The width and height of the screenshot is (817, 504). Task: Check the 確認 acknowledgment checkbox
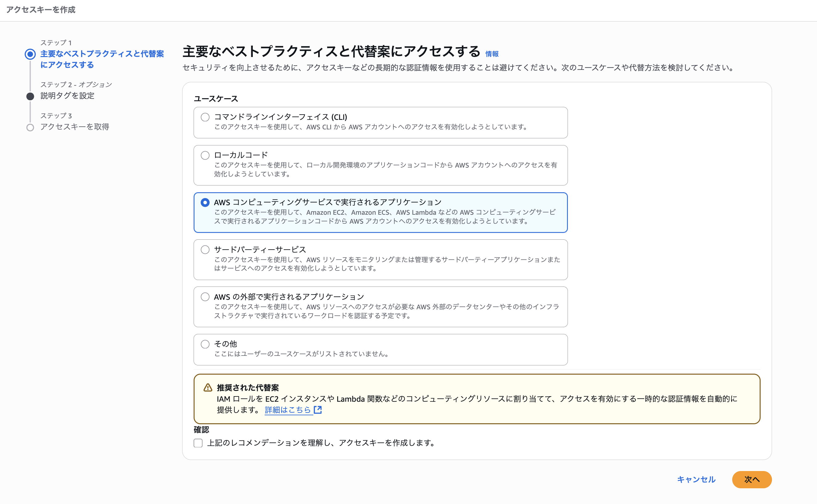tap(198, 443)
